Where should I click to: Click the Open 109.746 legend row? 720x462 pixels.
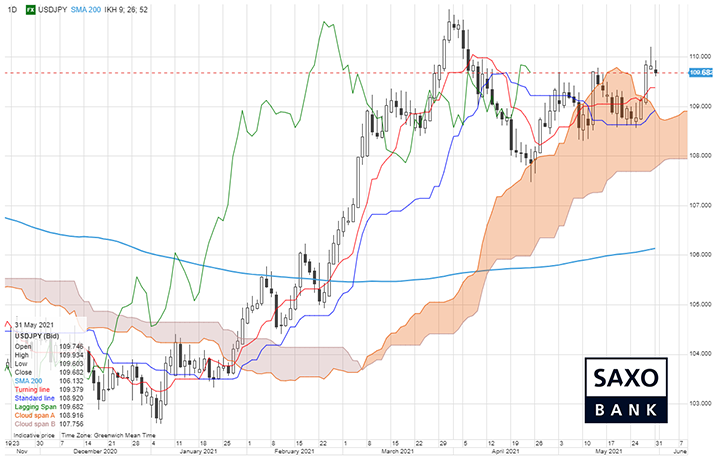click(49, 346)
